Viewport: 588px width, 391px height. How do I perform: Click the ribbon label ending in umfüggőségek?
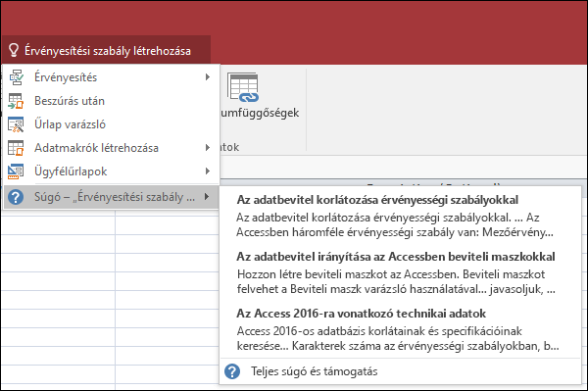point(260,113)
